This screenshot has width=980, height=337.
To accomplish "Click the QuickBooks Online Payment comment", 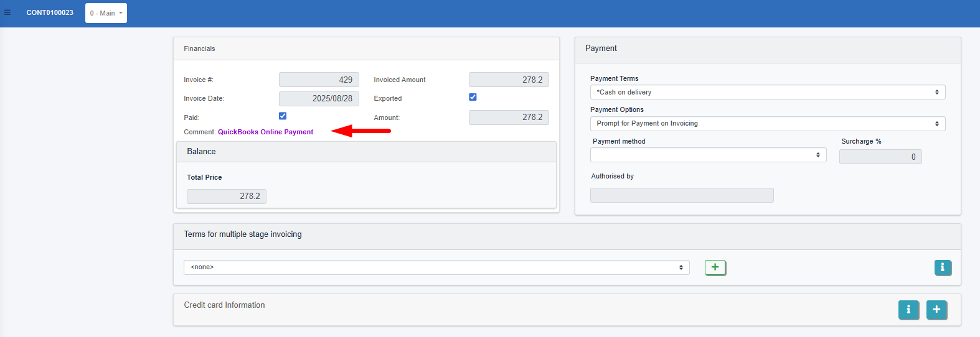I will (x=265, y=132).
